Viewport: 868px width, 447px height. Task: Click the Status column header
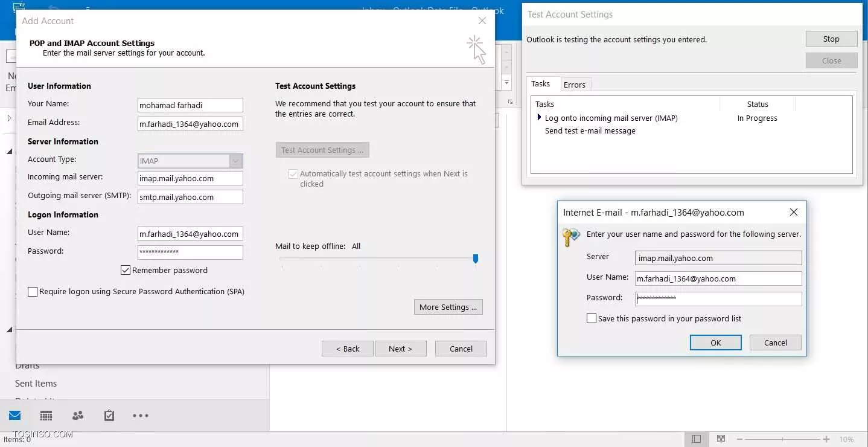point(758,104)
